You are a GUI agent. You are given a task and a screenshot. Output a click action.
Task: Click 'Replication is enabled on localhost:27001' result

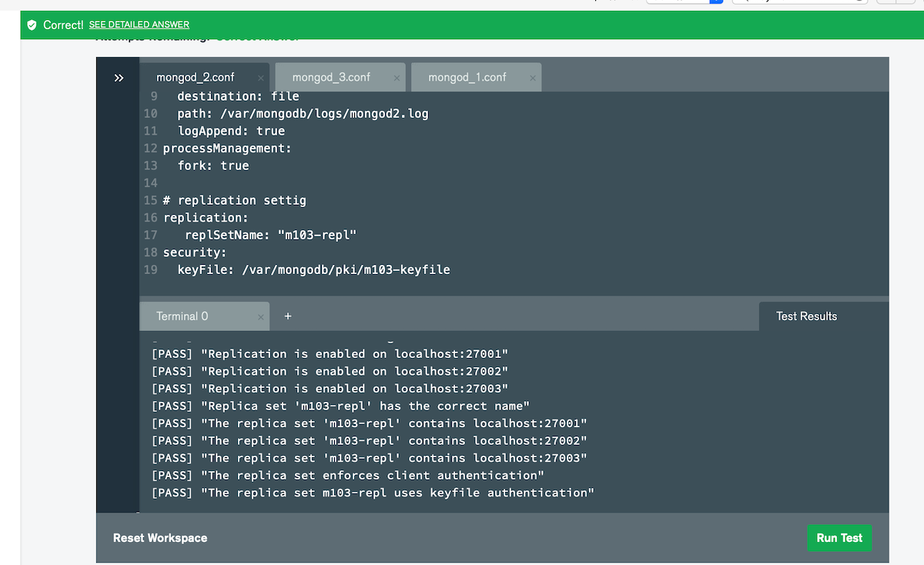point(330,354)
